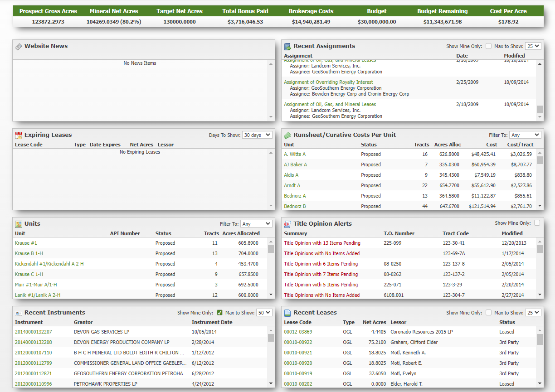Image resolution: width=555 pixels, height=392 pixels.
Task: Click the Cost/Tract column header
Action: tap(520, 145)
